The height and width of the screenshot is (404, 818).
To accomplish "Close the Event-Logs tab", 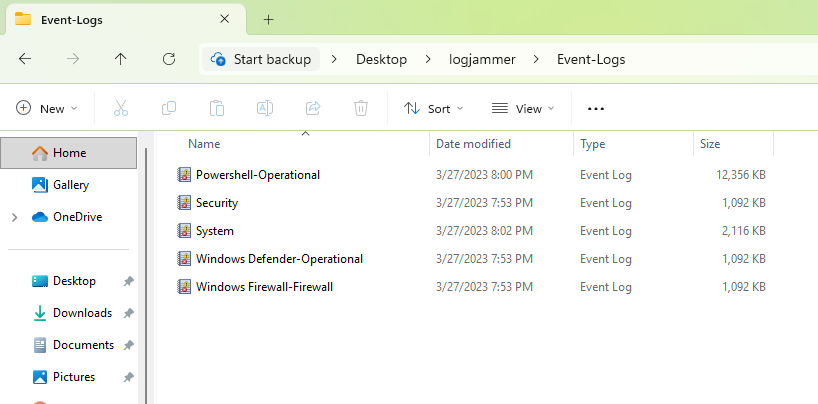I will [x=224, y=19].
